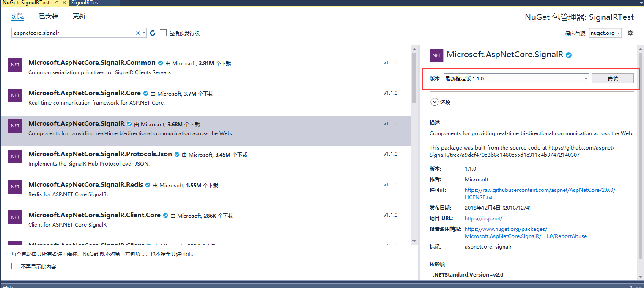644x288 pixels.
Task: Open the 程序包源 nuget.org dropdown
Action: point(606,33)
